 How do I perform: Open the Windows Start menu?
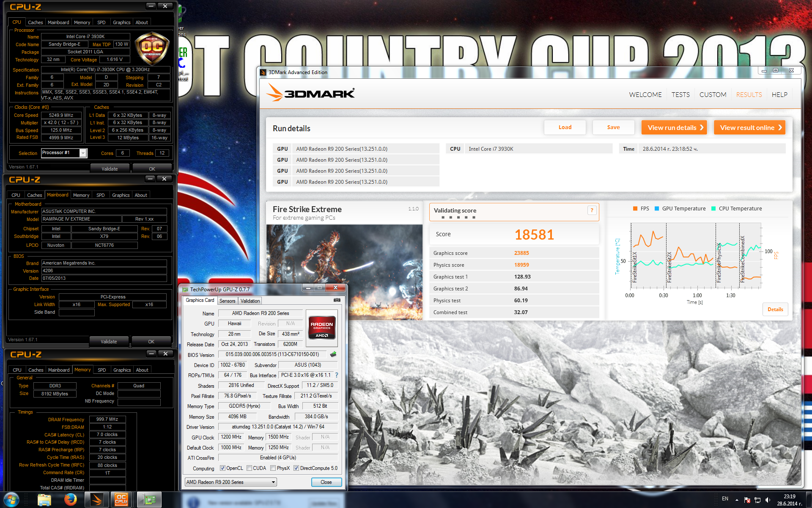[x=11, y=500]
